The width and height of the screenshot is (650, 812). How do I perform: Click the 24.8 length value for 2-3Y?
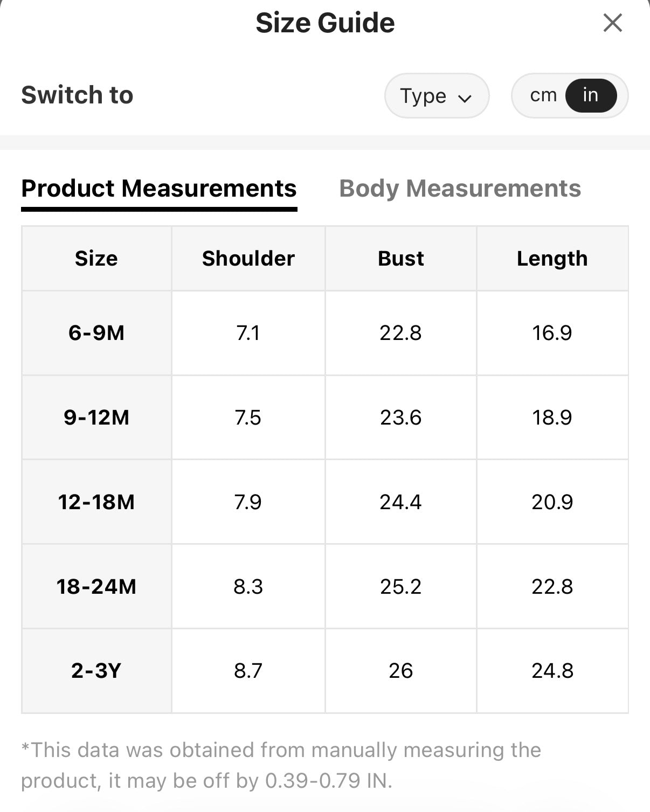click(552, 671)
